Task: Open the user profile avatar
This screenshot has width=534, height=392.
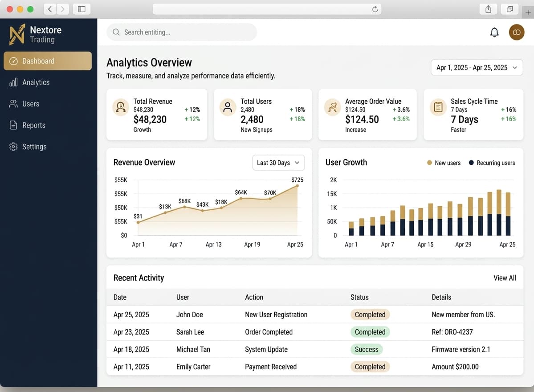Action: (x=517, y=33)
